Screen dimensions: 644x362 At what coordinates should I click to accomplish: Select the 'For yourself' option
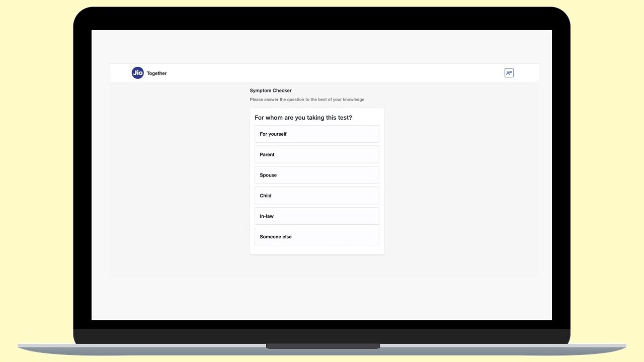click(x=316, y=134)
